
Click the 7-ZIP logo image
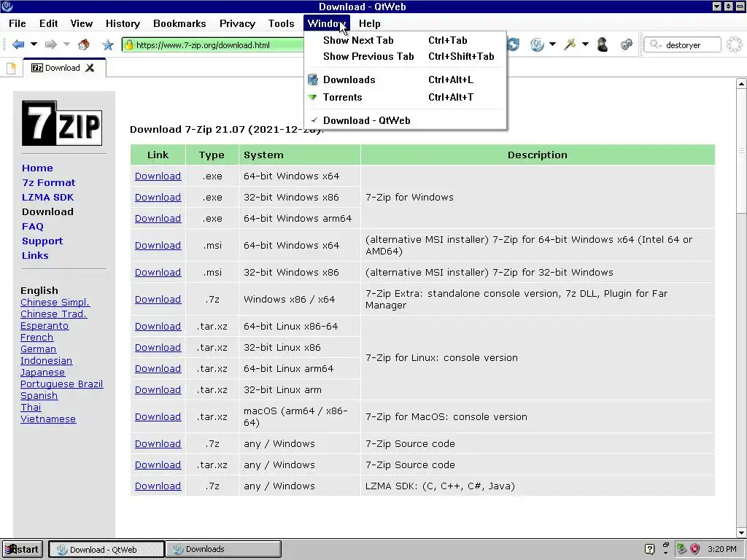coord(62,122)
